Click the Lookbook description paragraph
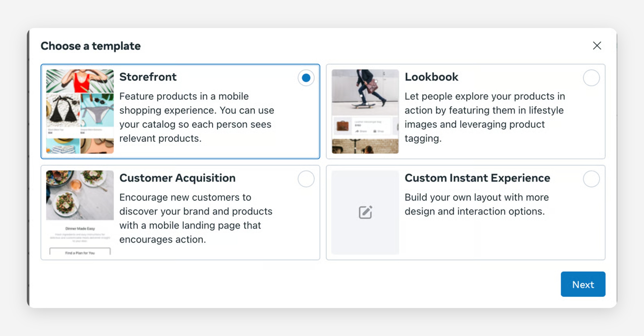644x336 pixels. (485, 117)
